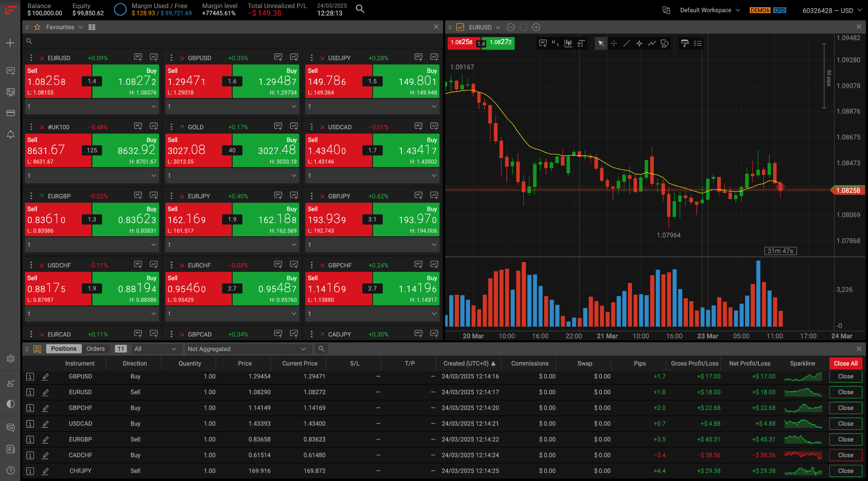
Task: Switch watchlist to grid view
Action: (x=92, y=27)
